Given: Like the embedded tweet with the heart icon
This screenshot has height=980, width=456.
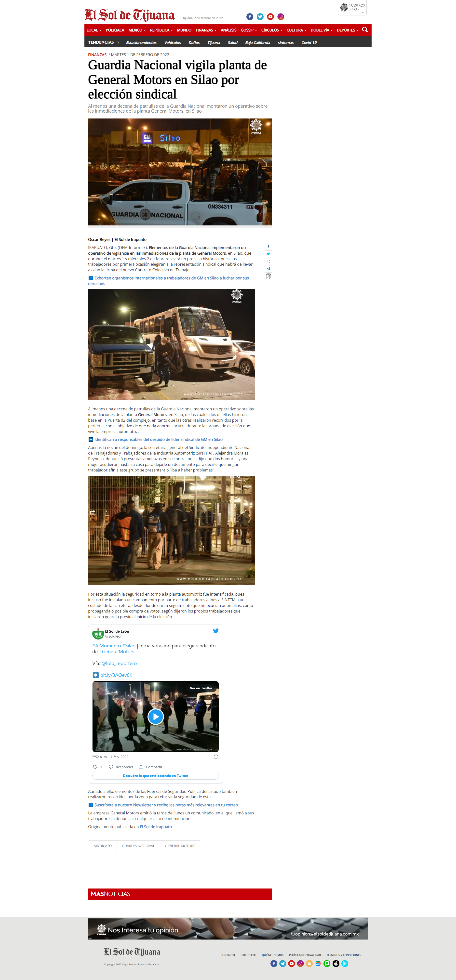Looking at the screenshot, I should coord(95,767).
